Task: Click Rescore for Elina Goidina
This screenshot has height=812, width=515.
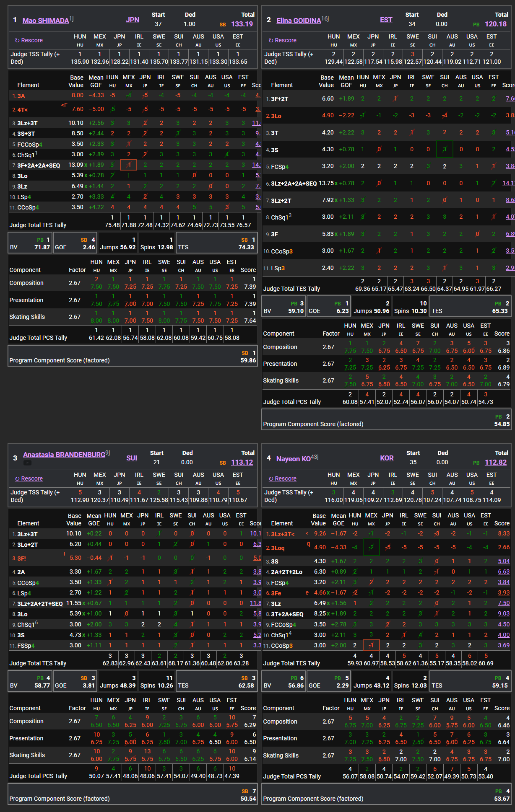Action: click(283, 40)
